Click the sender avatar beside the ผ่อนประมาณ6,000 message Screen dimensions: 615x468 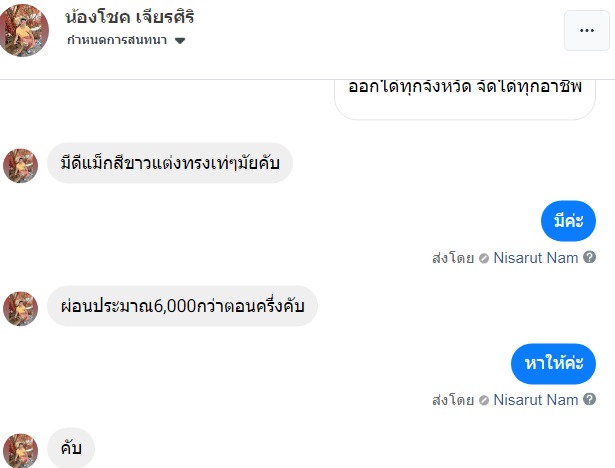21,308
